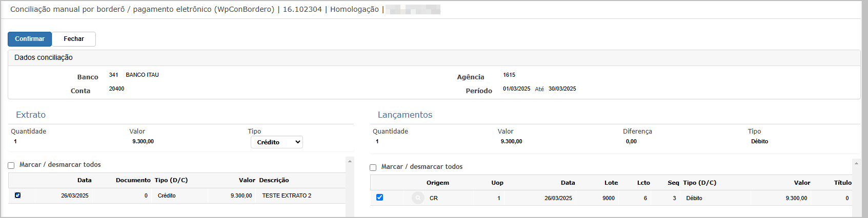
Task: Click the Título column header
Action: click(x=843, y=183)
